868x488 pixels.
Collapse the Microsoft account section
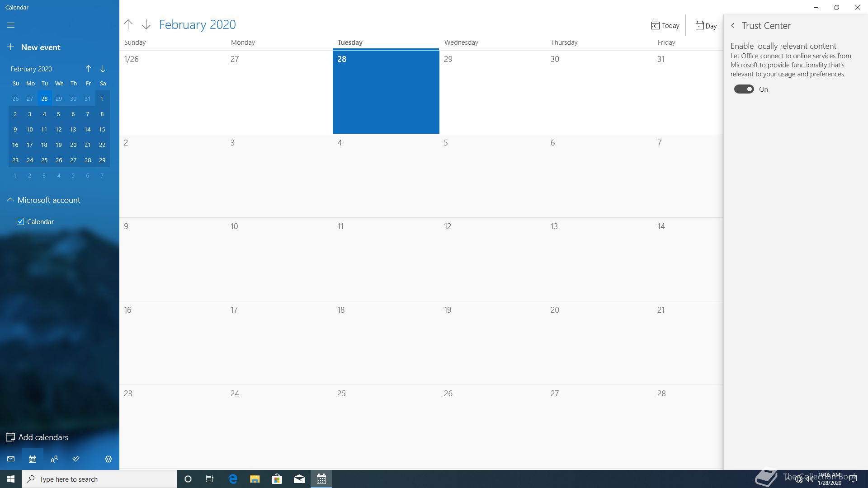(10, 200)
